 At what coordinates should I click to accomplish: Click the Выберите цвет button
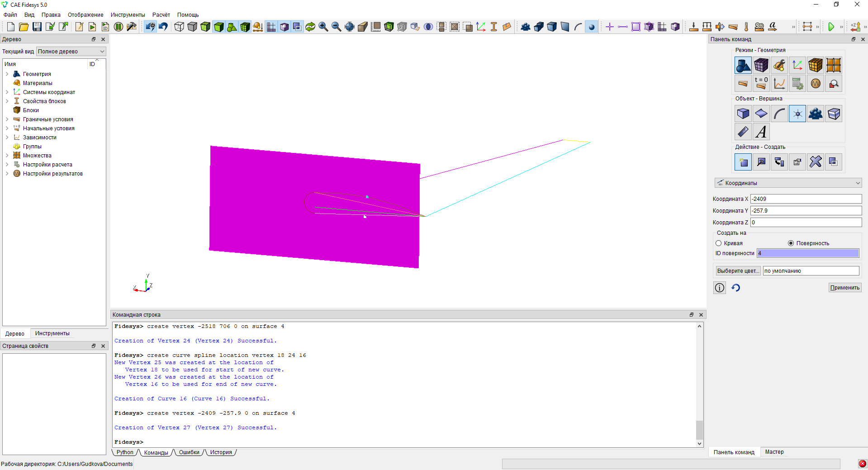tap(738, 271)
